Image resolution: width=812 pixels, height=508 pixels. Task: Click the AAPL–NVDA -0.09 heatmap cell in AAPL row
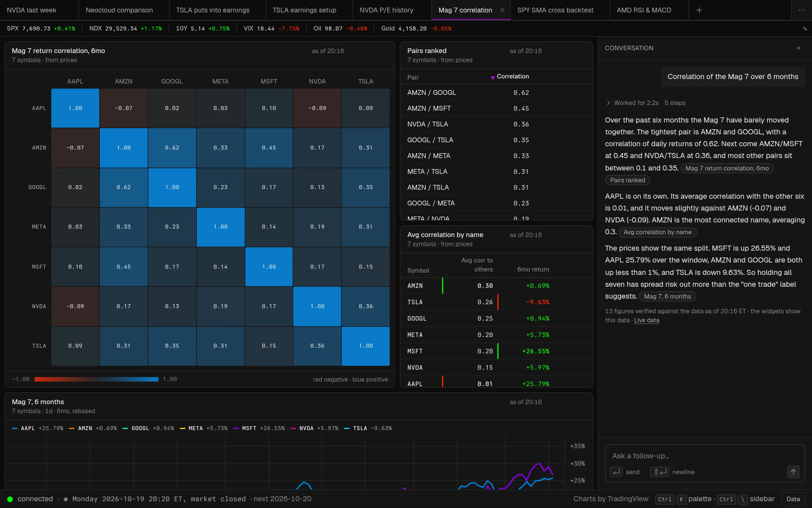pos(317,108)
